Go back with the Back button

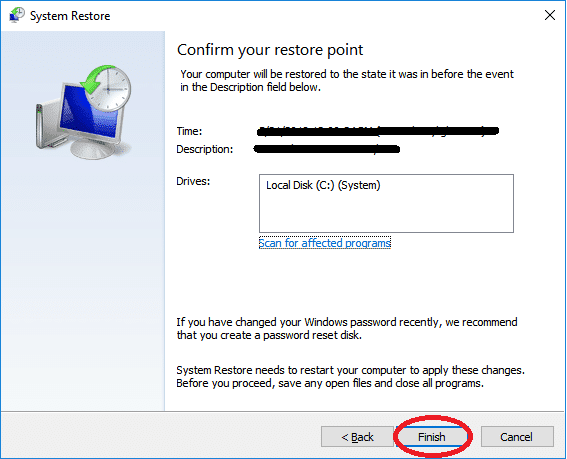coord(357,437)
